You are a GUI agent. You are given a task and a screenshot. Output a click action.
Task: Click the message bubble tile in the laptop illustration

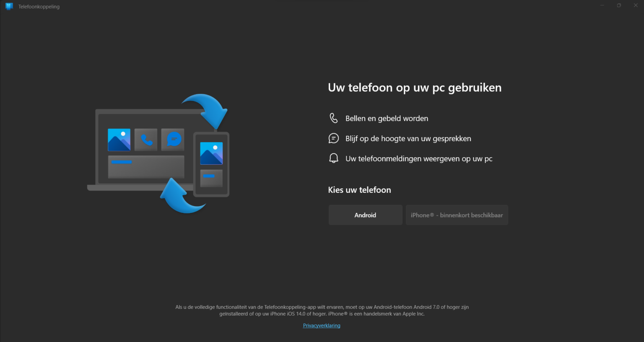(172, 140)
